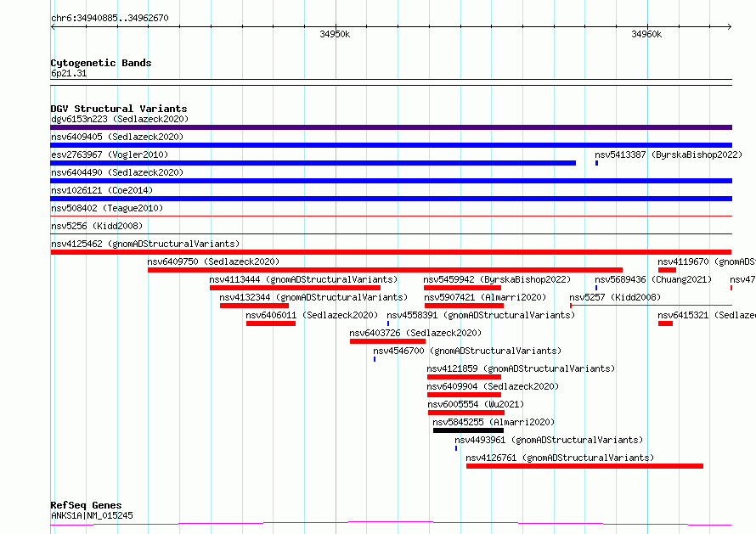
Task: Click the ruler's left arrow end
Action: pyautogui.click(x=53, y=27)
